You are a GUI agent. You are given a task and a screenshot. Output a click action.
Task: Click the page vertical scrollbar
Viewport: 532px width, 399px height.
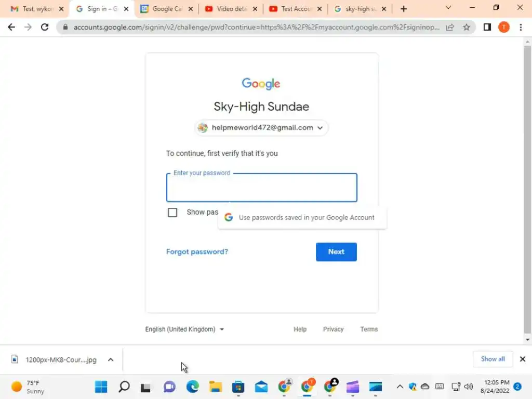coord(527,190)
